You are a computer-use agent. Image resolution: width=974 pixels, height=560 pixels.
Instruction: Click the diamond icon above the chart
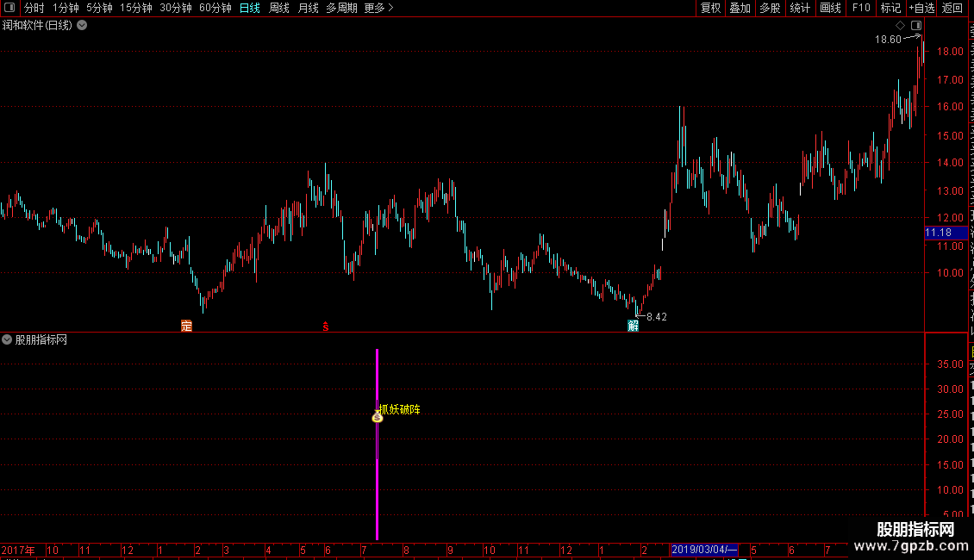(x=900, y=26)
